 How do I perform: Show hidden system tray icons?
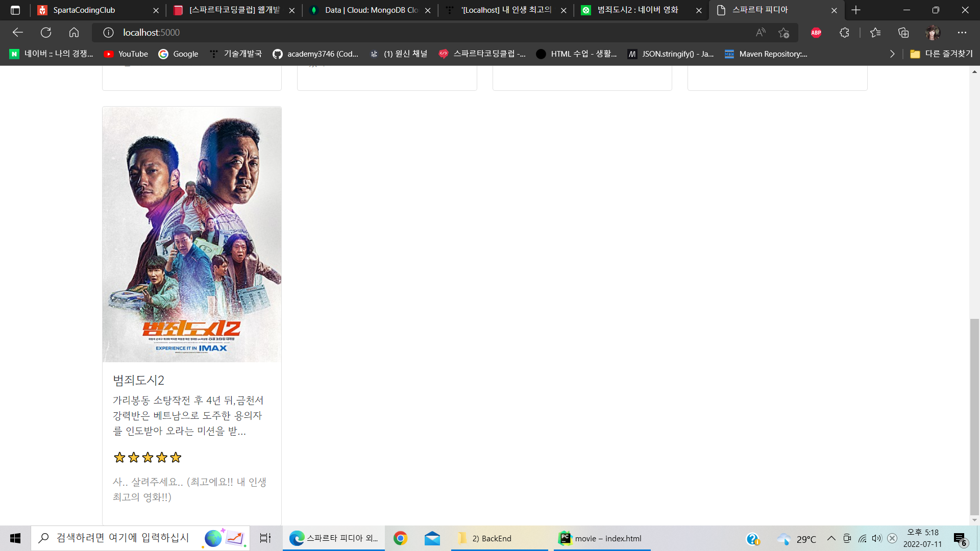pos(831,538)
